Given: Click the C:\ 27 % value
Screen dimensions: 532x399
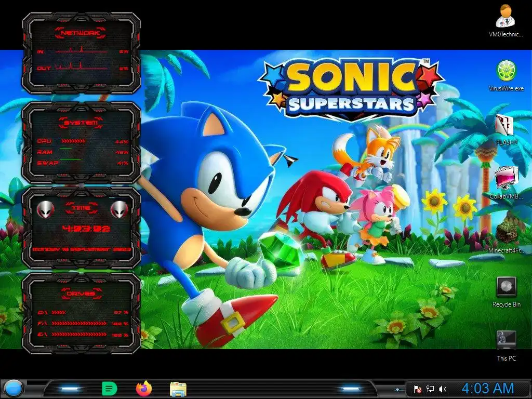Looking at the screenshot, I should click(x=122, y=312).
